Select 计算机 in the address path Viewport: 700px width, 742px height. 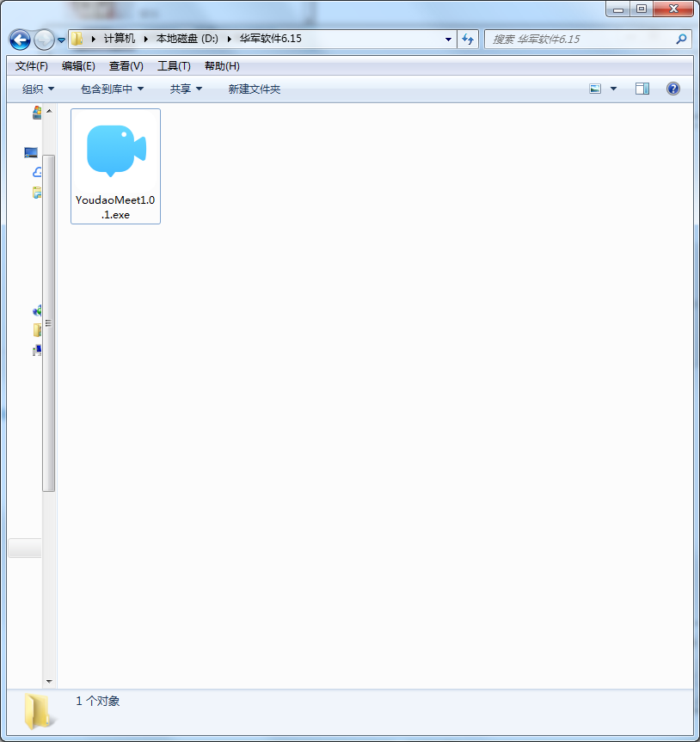120,39
